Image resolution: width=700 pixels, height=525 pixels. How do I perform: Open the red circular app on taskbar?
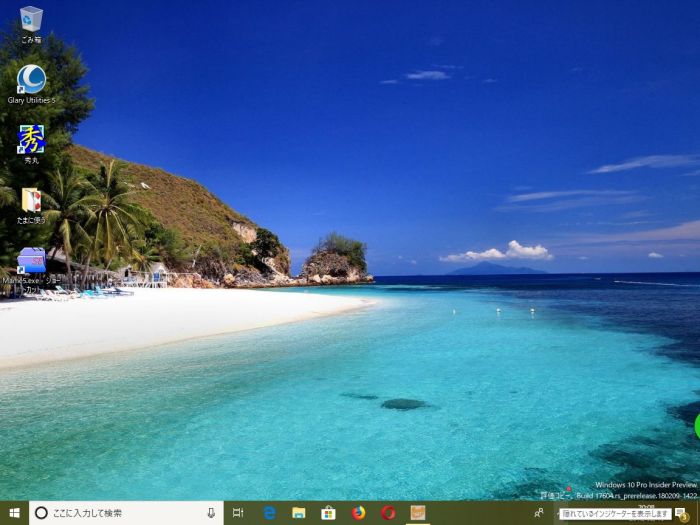pyautogui.click(x=388, y=513)
